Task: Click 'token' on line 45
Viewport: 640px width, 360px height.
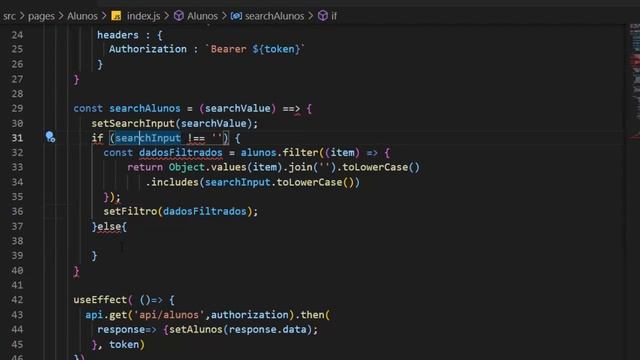Action: click(124, 344)
